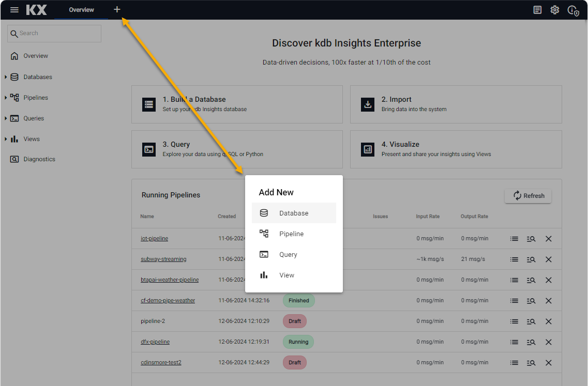Expand the Queries tree node
The width and height of the screenshot is (588, 386).
coord(6,118)
